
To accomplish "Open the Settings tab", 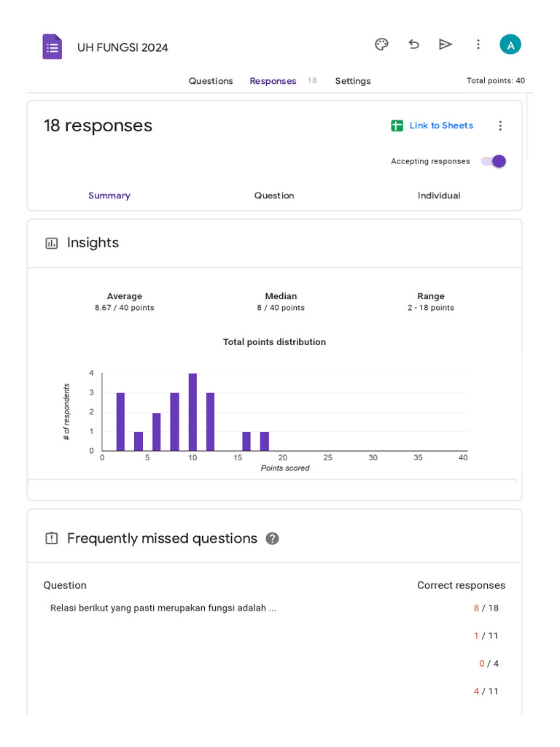I will click(x=353, y=81).
